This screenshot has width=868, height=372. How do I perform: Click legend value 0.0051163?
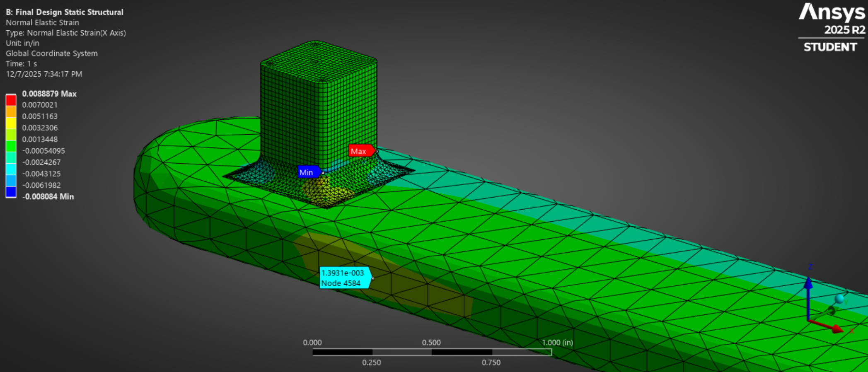pos(40,116)
